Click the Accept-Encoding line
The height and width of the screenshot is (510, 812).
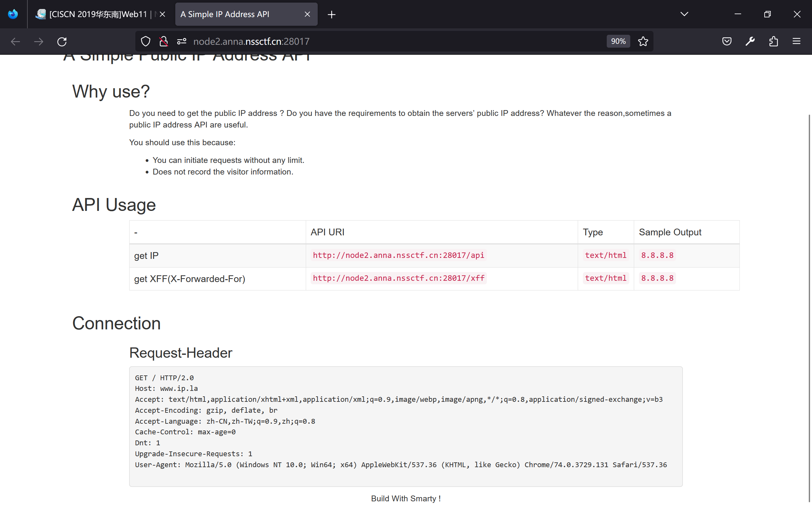tap(206, 410)
